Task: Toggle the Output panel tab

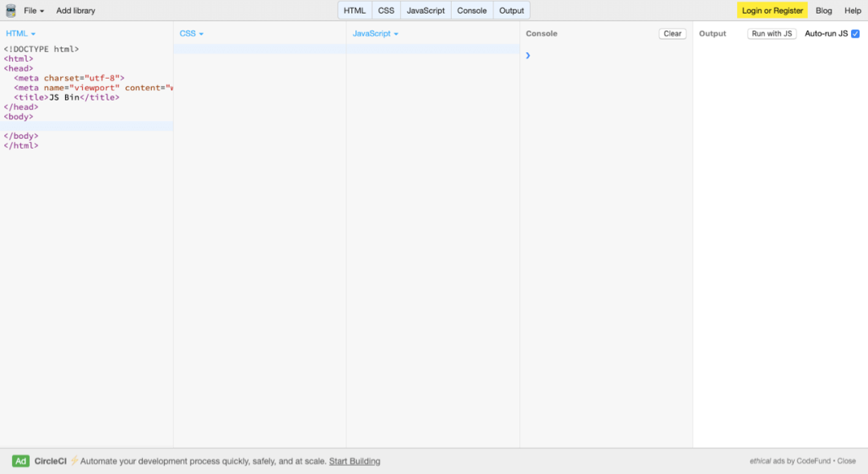Action: pyautogui.click(x=511, y=10)
